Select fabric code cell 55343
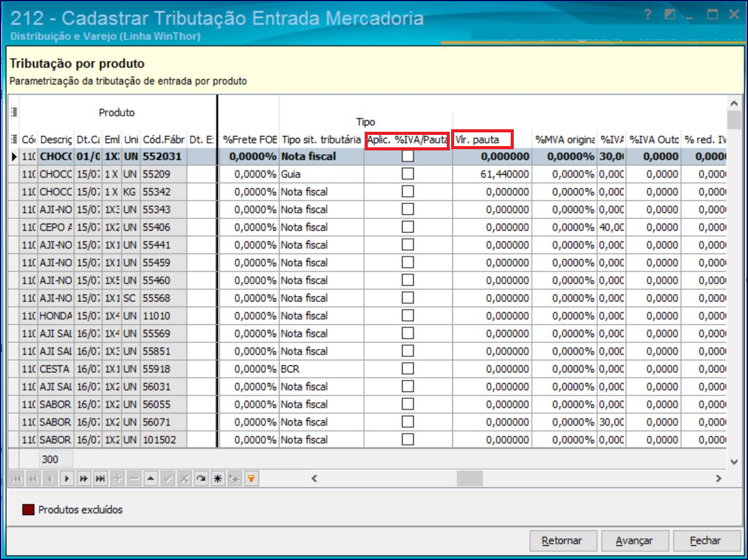The image size is (748, 560). click(x=163, y=209)
